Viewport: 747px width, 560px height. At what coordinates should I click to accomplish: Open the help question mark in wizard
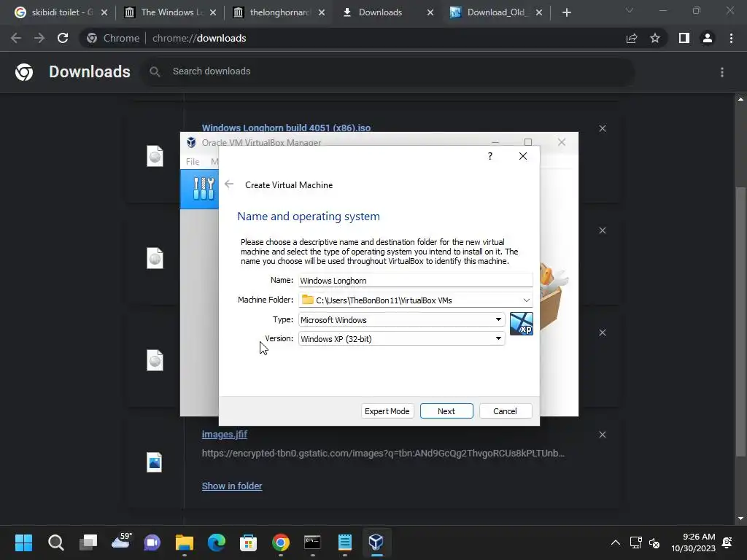point(490,156)
